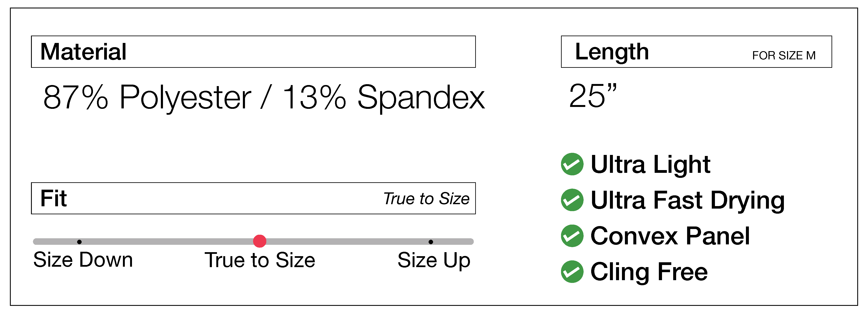
Task: Select the Size Down label
Action: [x=83, y=260]
